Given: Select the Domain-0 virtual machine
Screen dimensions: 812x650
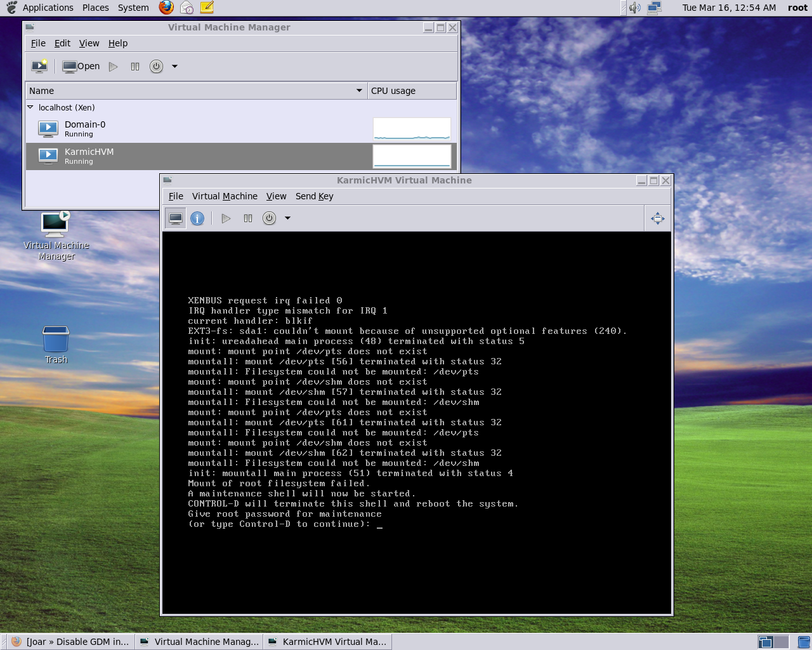Looking at the screenshot, I should click(x=85, y=129).
